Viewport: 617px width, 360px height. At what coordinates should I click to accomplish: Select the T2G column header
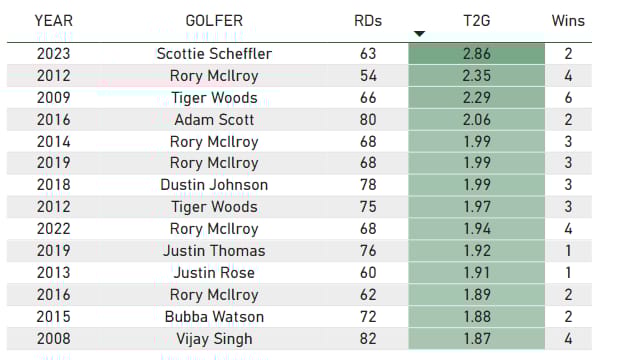[x=477, y=20]
